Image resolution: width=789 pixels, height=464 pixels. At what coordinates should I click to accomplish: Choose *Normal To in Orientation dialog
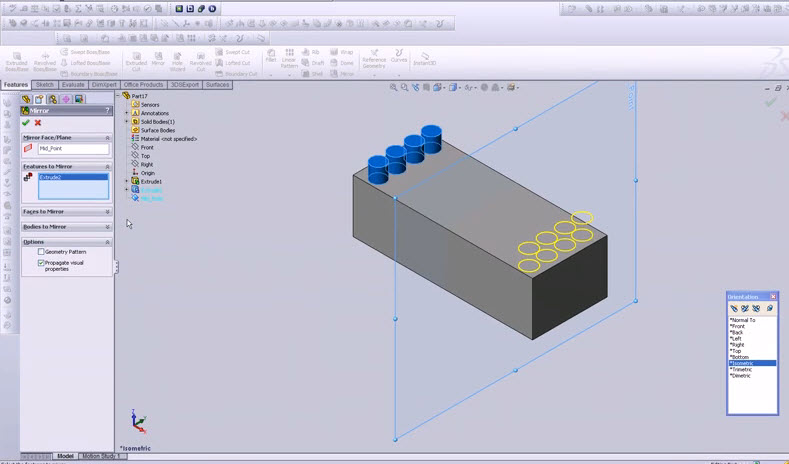coord(743,320)
